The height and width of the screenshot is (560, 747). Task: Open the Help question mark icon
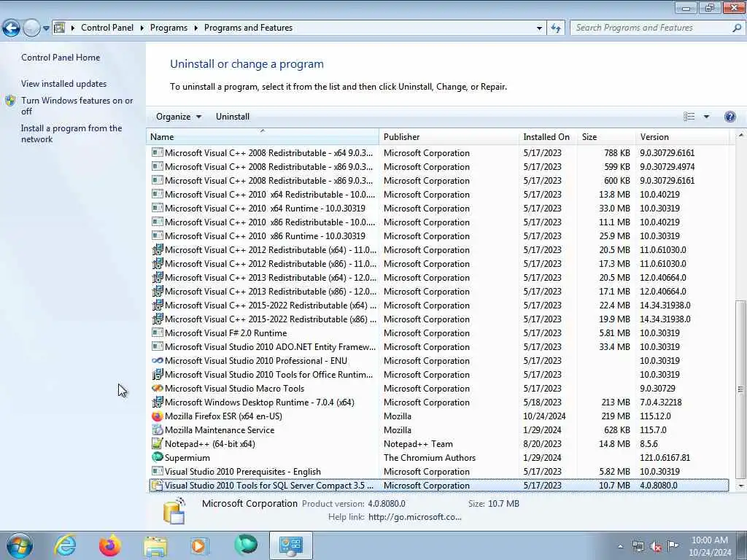coord(729,117)
